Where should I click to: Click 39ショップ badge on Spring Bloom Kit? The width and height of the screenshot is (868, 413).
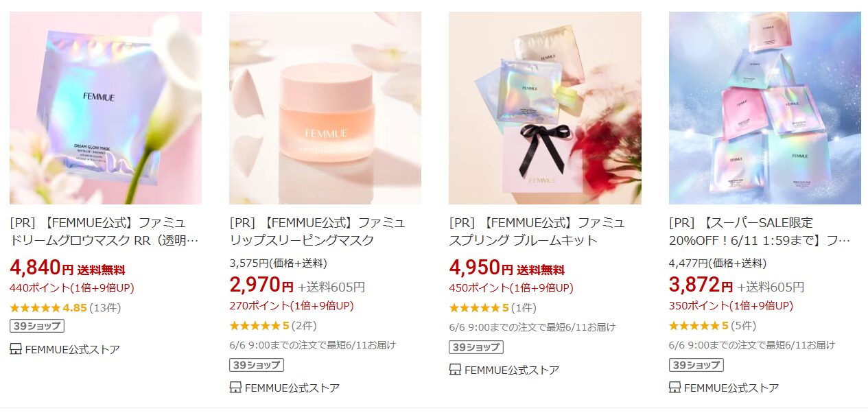(x=476, y=347)
